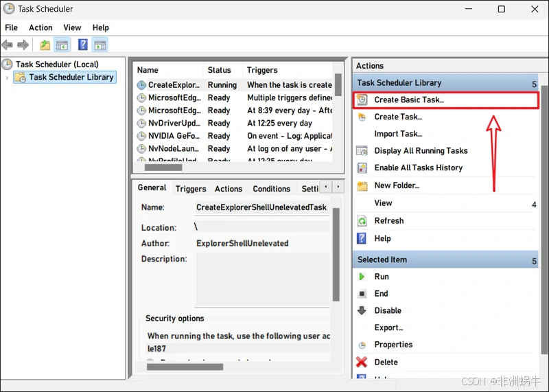
Task: Click Export... action
Action: tap(388, 327)
